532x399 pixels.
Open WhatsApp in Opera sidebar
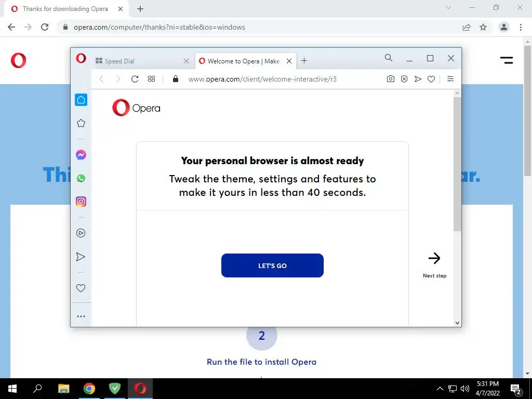(81, 178)
